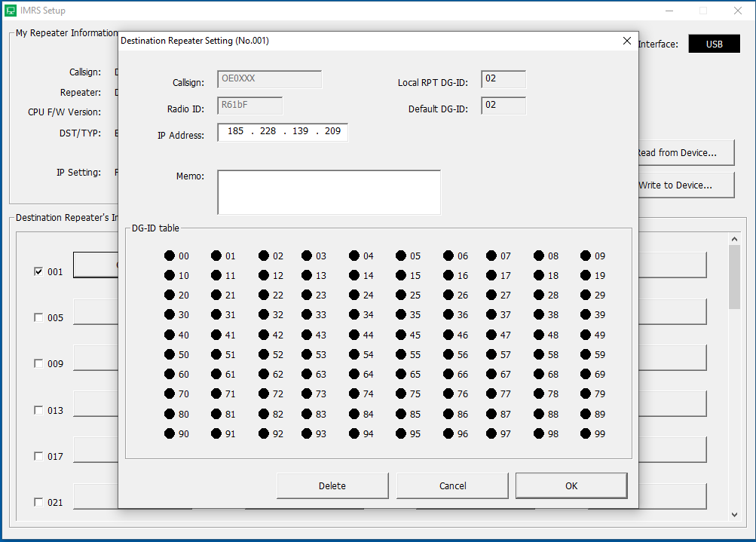
Task: Confirm settings with OK button
Action: click(x=571, y=486)
